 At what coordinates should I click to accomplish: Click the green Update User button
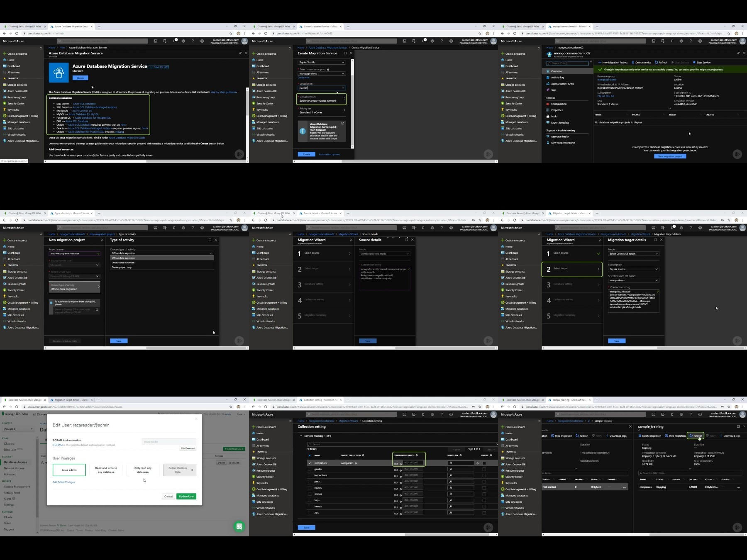186,497
